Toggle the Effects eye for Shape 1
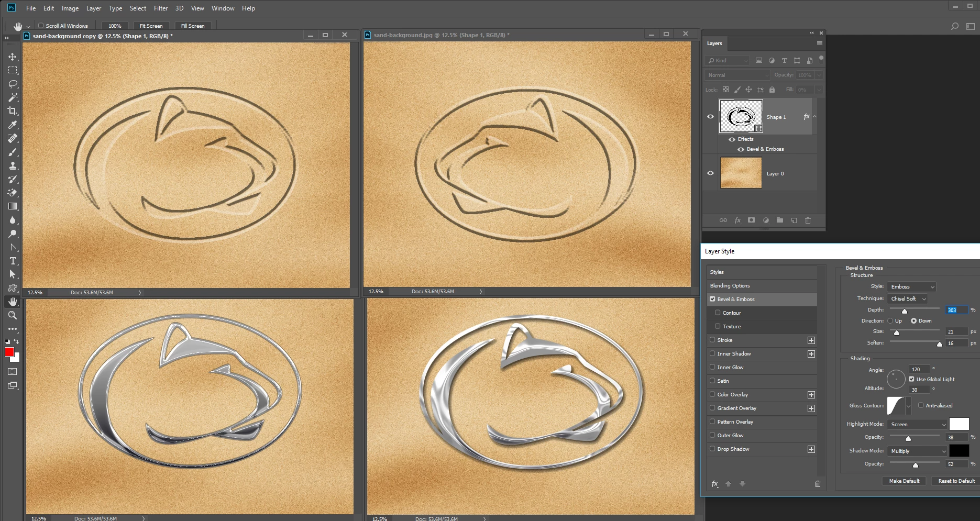 [732, 139]
